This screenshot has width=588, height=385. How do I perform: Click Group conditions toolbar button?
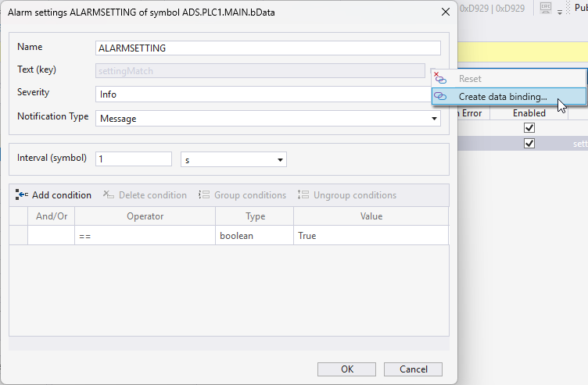tap(242, 195)
